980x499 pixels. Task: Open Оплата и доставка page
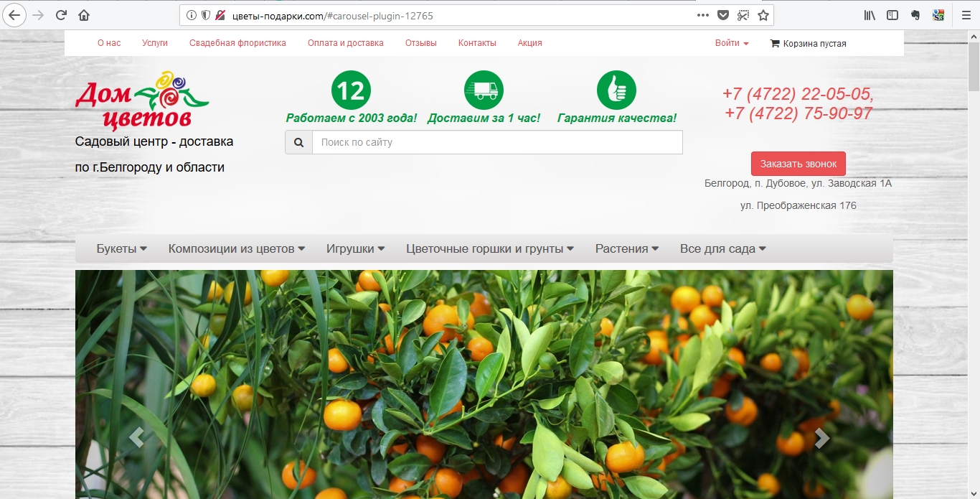click(x=346, y=43)
